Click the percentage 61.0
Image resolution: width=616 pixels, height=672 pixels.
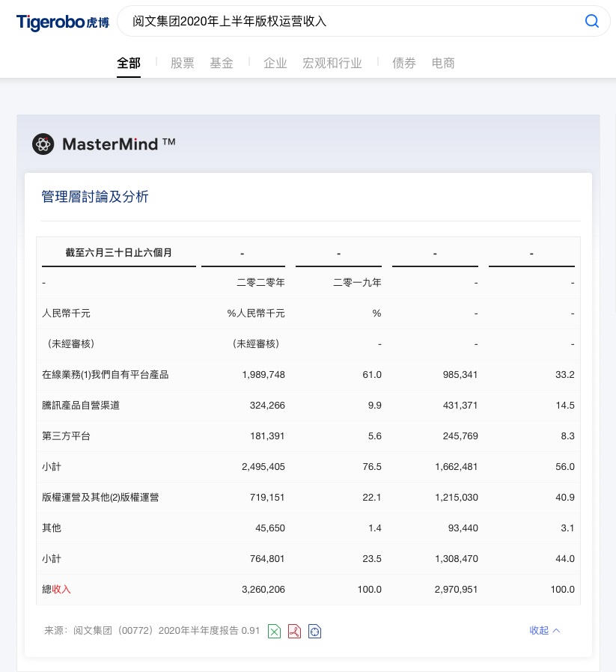pyautogui.click(x=372, y=375)
